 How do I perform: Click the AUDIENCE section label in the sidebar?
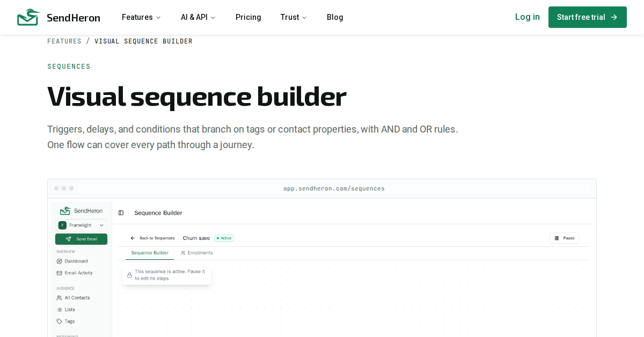click(65, 288)
